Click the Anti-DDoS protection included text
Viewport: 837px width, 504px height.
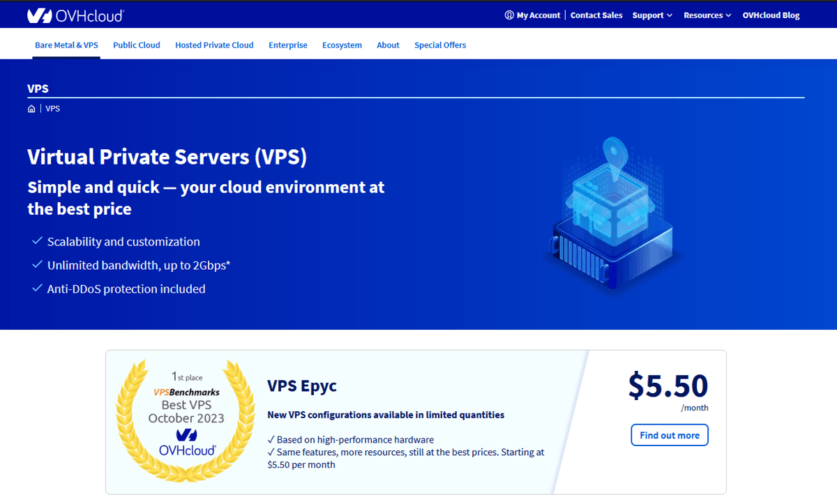[x=126, y=289]
